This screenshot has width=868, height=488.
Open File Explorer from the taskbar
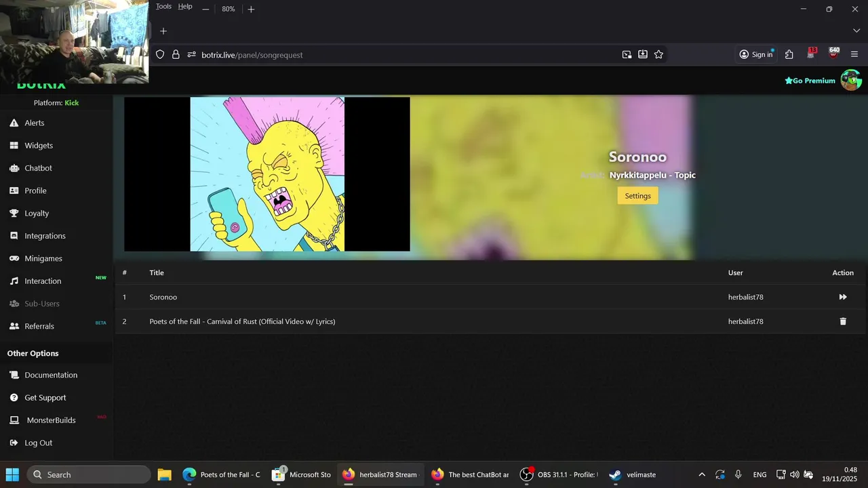164,474
